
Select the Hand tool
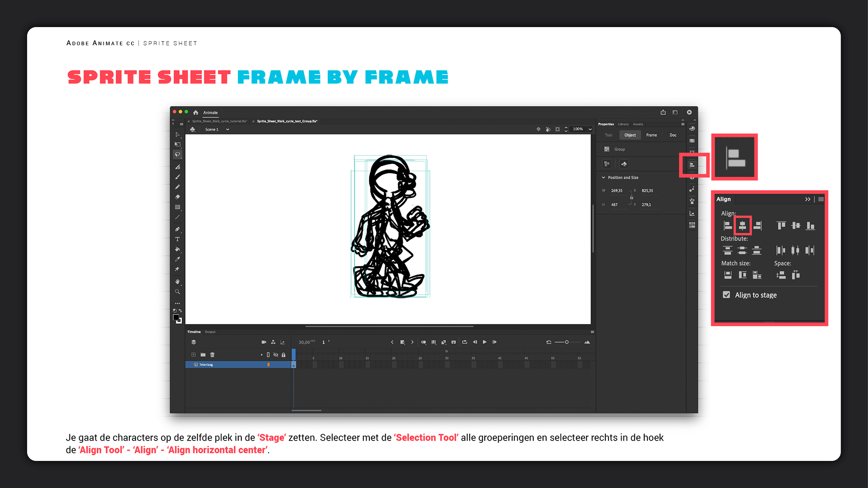click(x=177, y=282)
